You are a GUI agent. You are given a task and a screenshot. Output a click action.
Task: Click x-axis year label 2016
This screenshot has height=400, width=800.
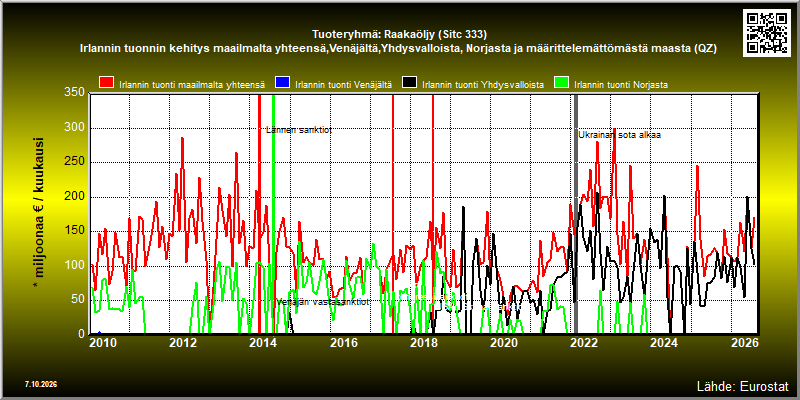click(344, 342)
